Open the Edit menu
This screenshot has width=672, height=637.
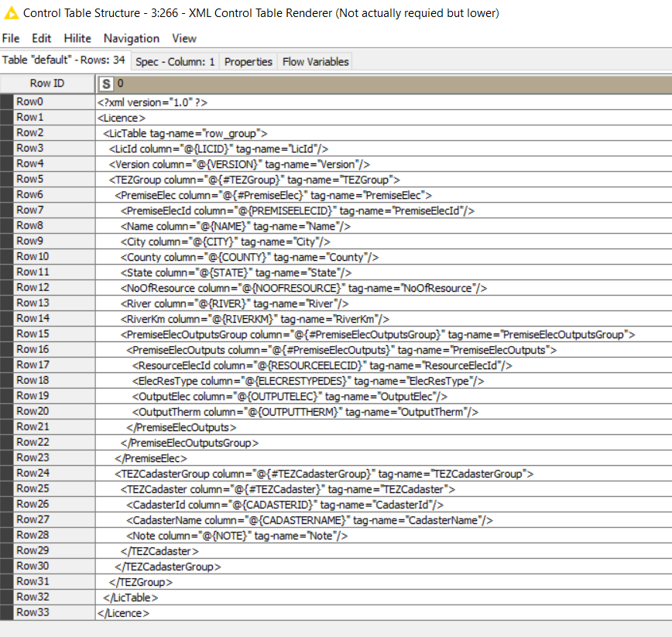click(x=42, y=38)
